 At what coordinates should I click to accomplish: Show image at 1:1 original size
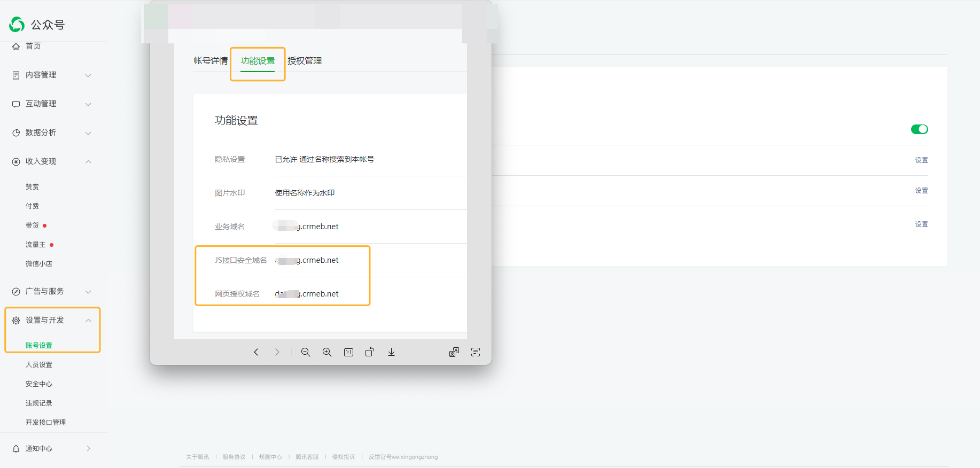tap(348, 352)
